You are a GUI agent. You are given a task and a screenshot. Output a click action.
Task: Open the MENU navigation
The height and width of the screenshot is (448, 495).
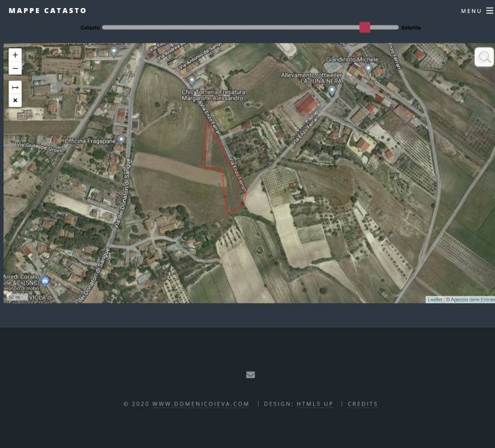point(471,11)
